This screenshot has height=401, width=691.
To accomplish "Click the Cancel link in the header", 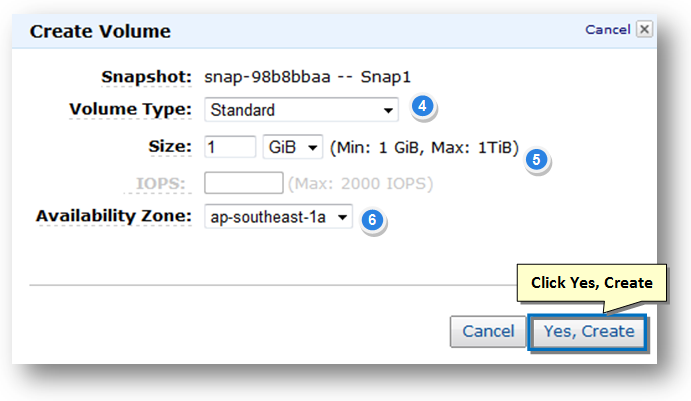I will (608, 30).
